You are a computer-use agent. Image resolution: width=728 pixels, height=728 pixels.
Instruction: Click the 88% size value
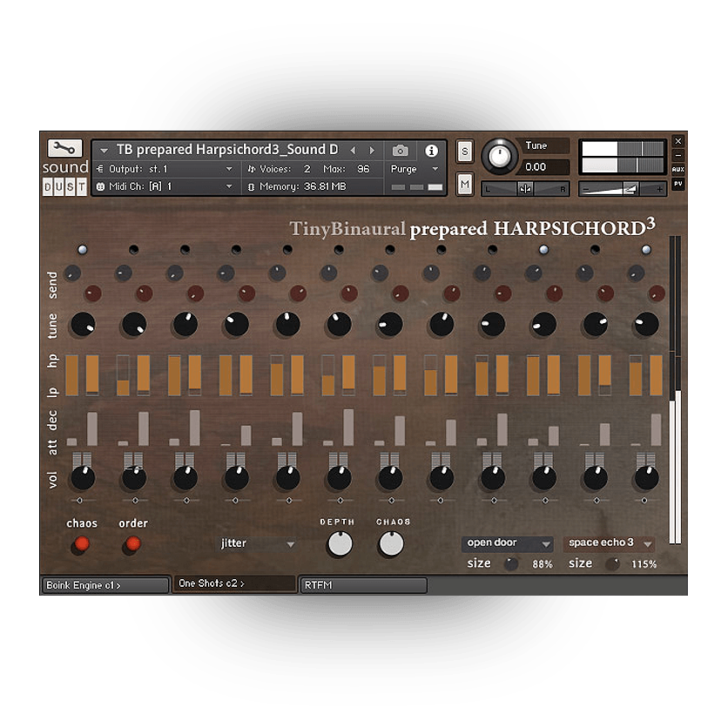coord(543,564)
